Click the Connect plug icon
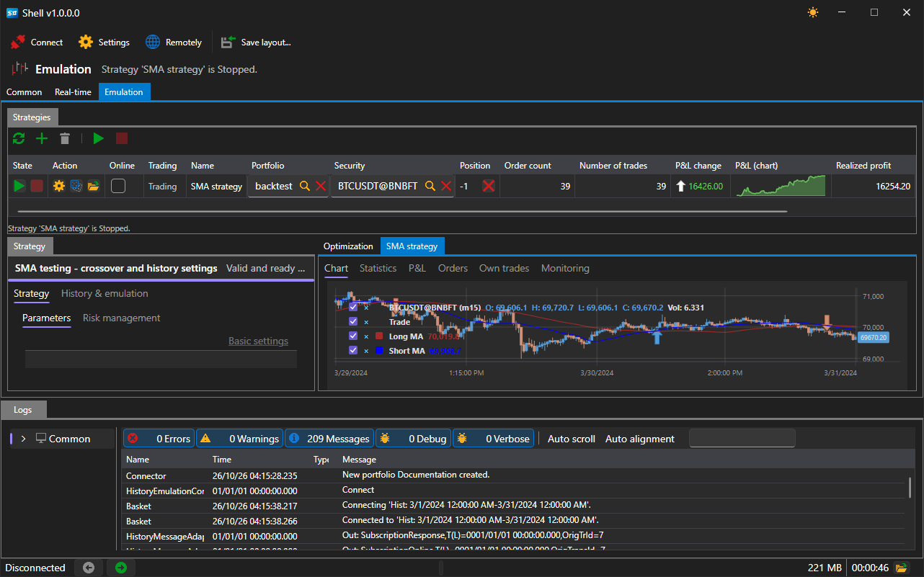 [x=18, y=43]
